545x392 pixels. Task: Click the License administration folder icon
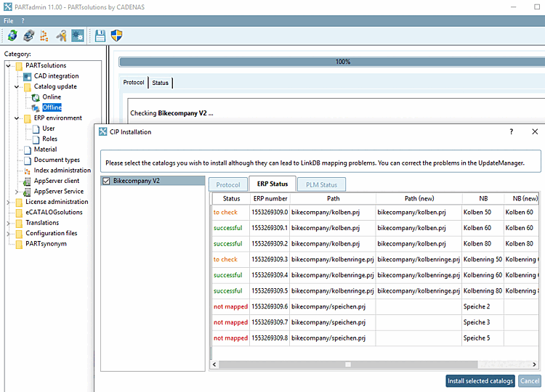(x=20, y=202)
